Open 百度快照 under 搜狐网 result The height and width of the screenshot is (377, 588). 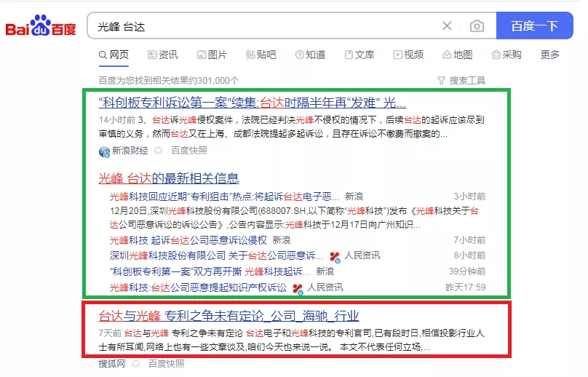pos(166,363)
